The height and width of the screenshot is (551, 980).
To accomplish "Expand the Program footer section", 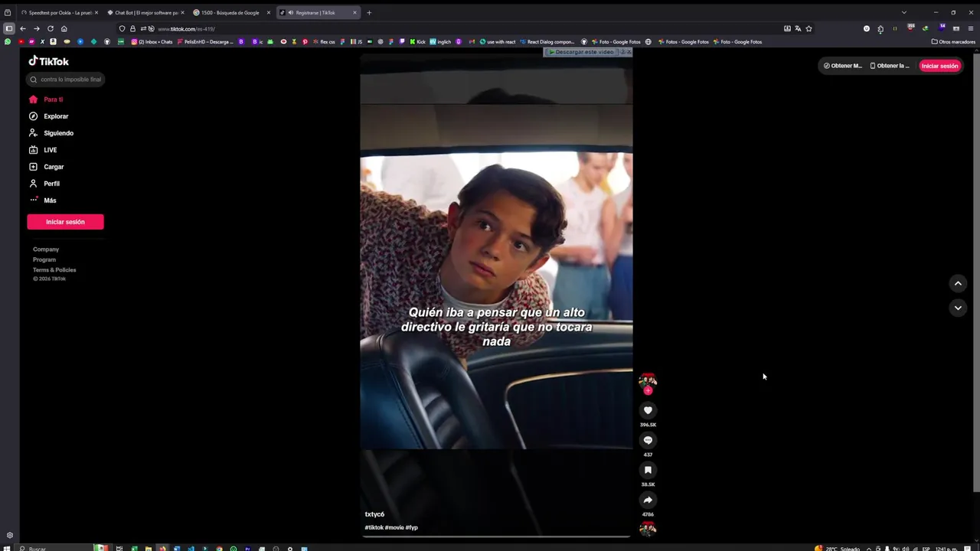I will click(44, 259).
